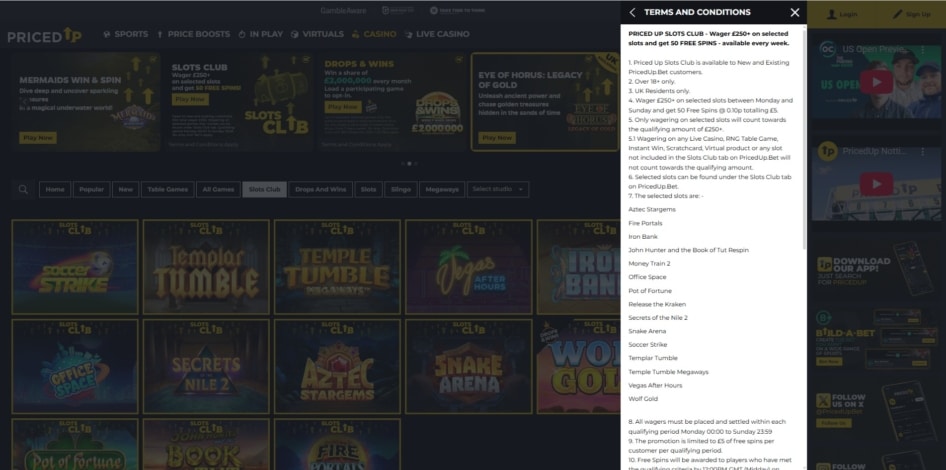Open the Fire Portals game tile
The height and width of the screenshot is (470, 946).
[337, 445]
